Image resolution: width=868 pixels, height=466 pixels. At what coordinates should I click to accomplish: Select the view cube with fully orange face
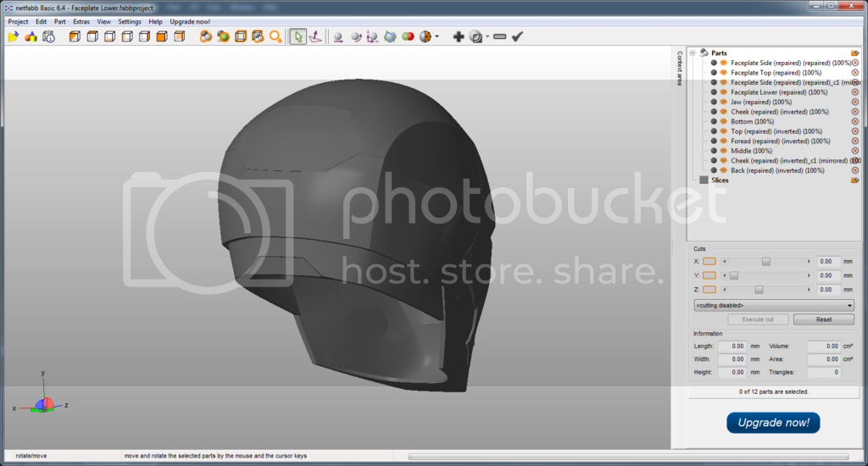(x=162, y=37)
